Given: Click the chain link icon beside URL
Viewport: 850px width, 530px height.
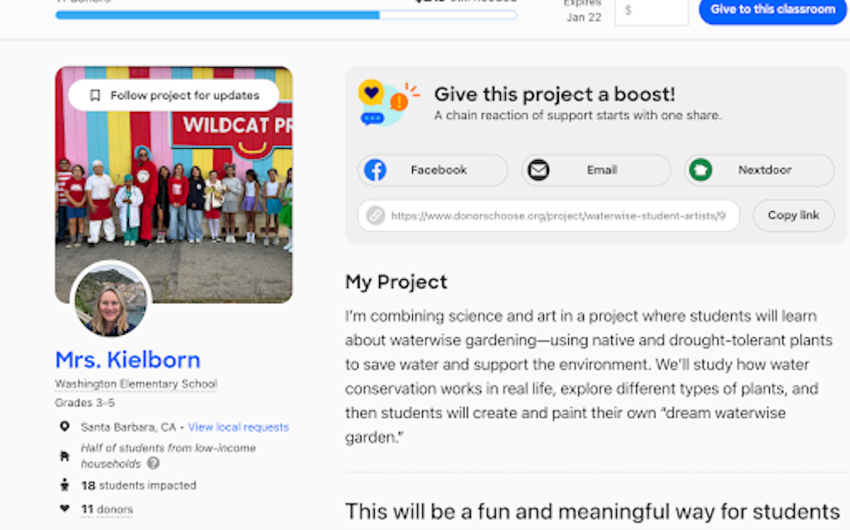Looking at the screenshot, I should pyautogui.click(x=375, y=215).
